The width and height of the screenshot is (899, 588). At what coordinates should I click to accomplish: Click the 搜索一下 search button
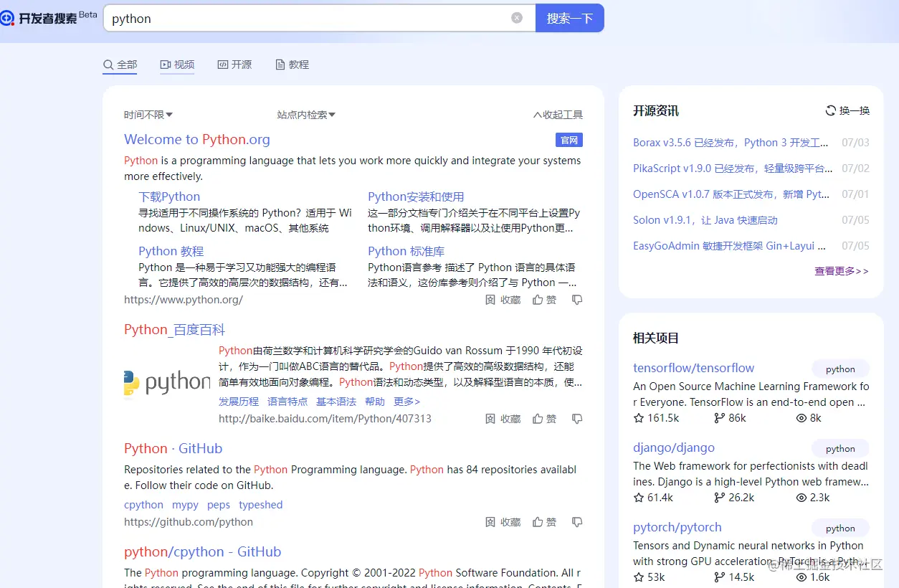pos(570,18)
